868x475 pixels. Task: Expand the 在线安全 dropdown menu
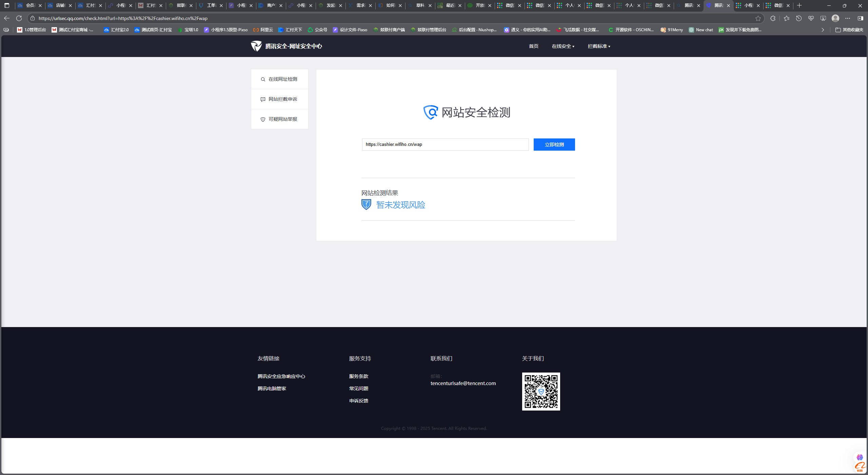563,46
